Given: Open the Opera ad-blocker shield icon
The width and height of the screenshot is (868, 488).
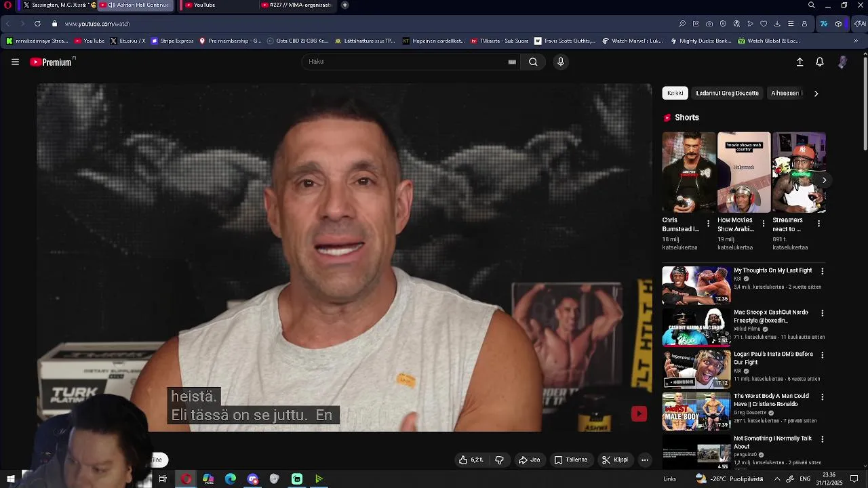Looking at the screenshot, I should tap(723, 24).
